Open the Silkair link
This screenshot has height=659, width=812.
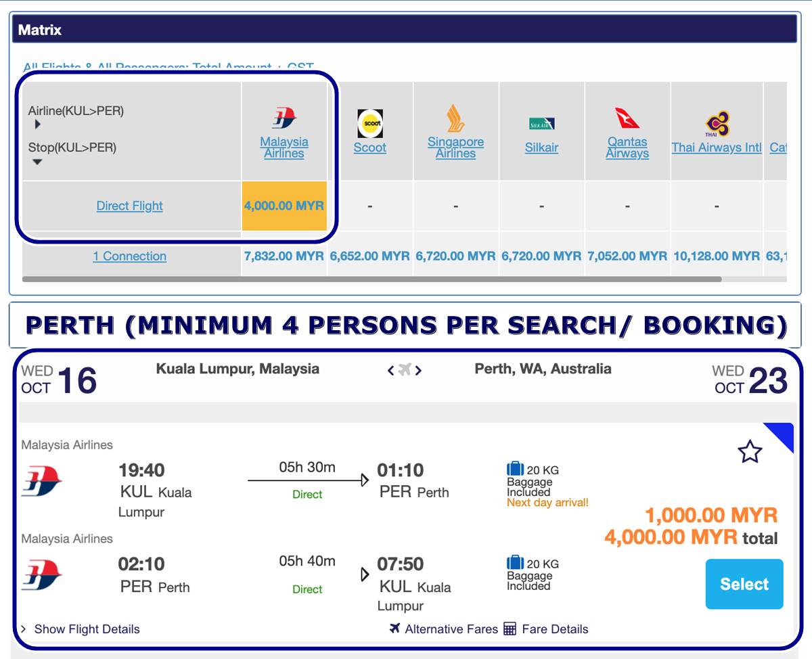pos(541,147)
